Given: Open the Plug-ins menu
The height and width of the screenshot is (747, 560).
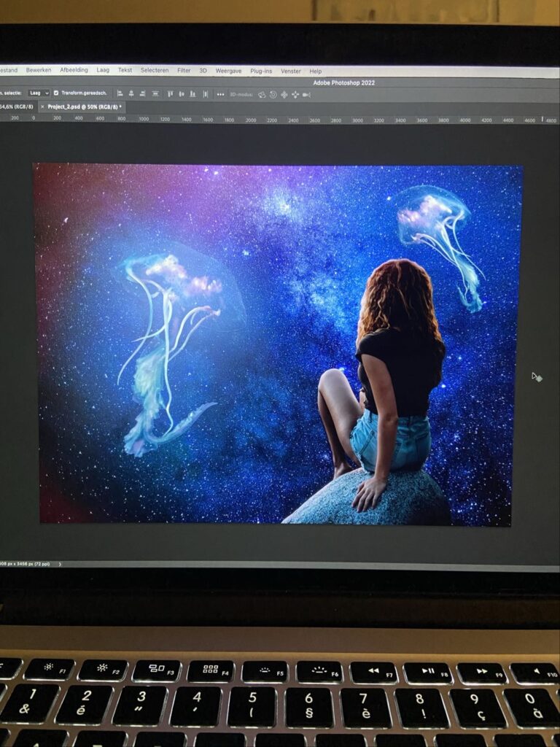Looking at the screenshot, I should pos(261,71).
